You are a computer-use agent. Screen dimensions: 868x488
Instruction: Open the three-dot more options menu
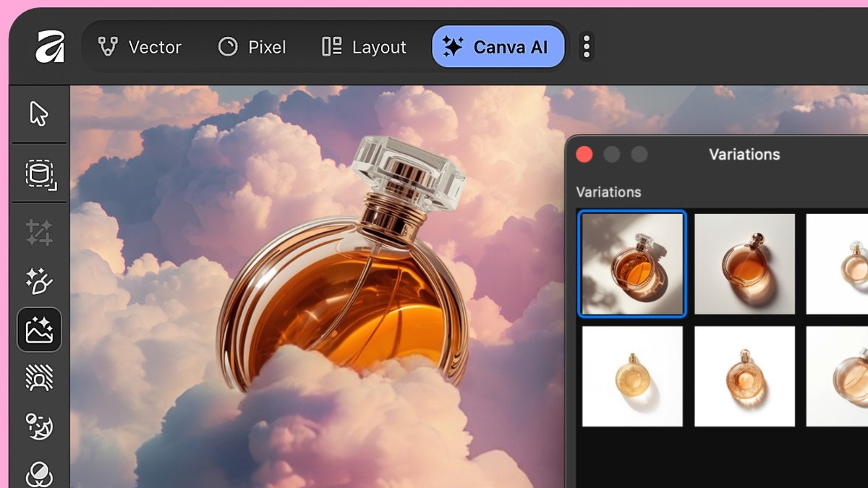[587, 47]
